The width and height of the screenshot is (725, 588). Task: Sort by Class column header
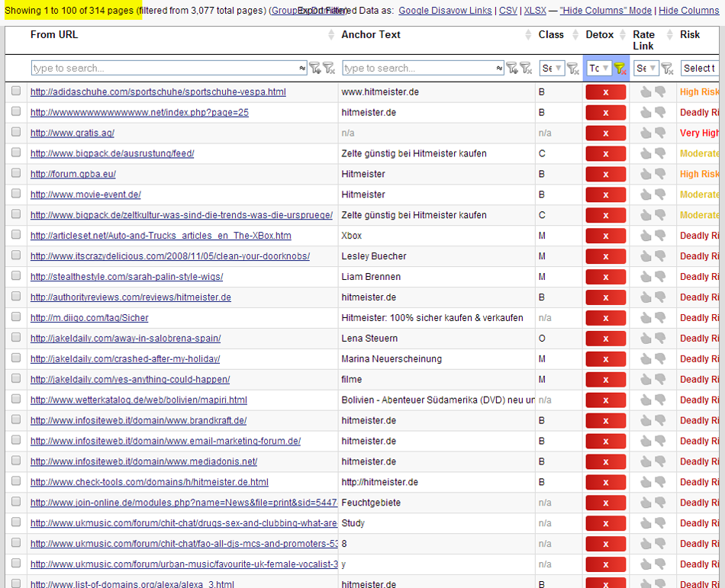point(551,34)
